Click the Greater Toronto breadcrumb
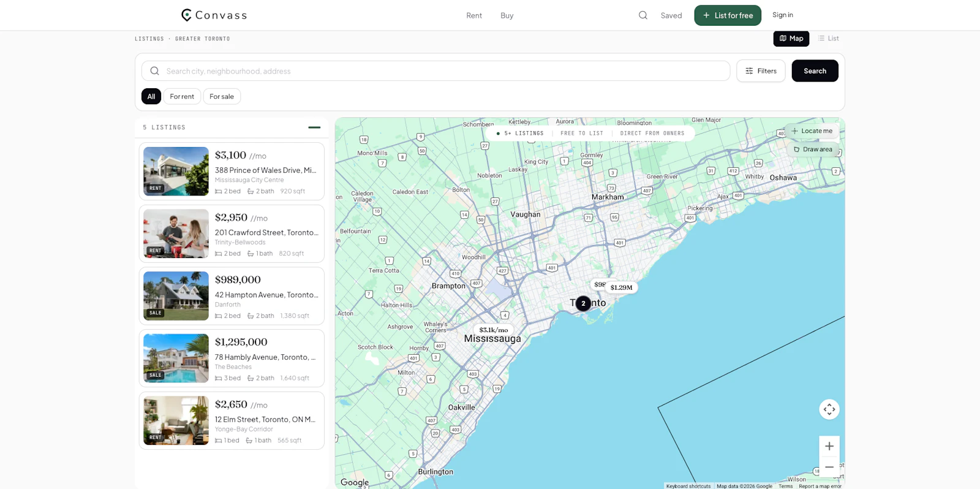This screenshot has width=980, height=489. [x=203, y=39]
